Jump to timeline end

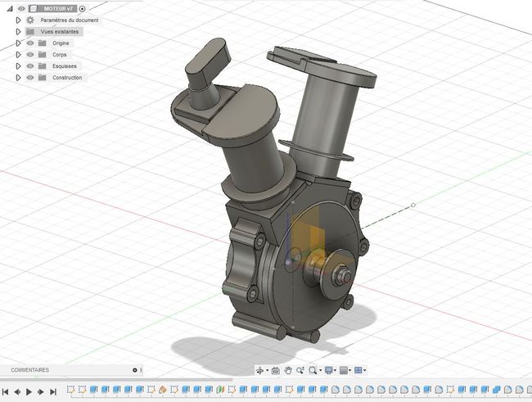pos(53,392)
